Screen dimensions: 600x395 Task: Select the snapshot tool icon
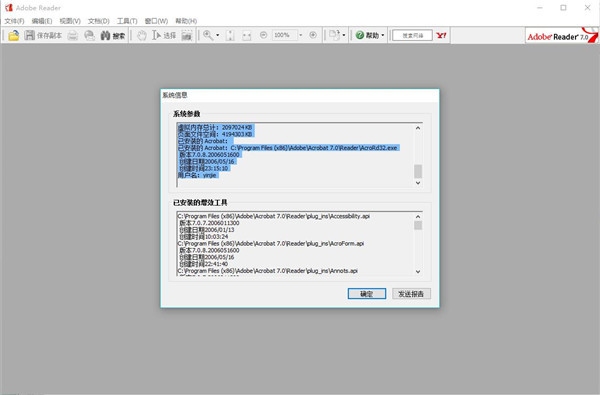[187, 35]
